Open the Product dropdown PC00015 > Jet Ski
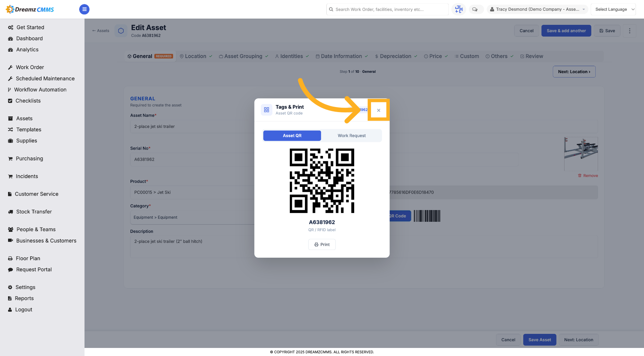 point(193,192)
